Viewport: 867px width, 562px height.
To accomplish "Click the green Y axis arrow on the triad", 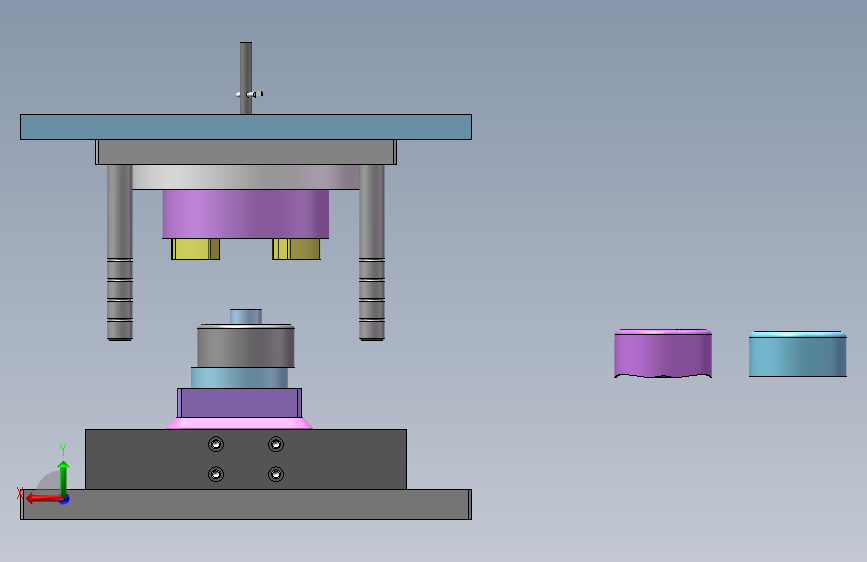I will (x=64, y=477).
